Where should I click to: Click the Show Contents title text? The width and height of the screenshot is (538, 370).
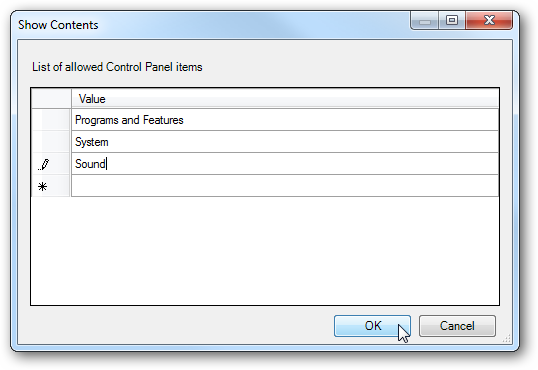tap(58, 25)
